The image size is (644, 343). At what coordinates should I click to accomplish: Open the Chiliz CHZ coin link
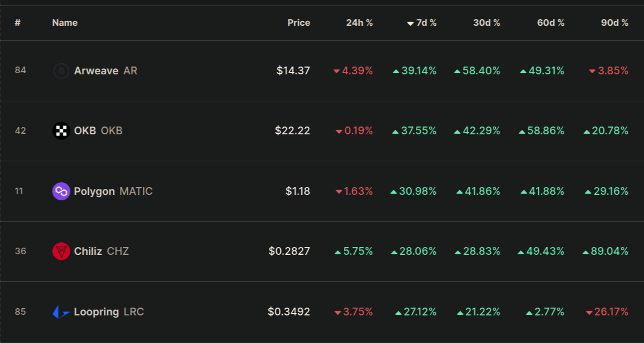tap(101, 251)
